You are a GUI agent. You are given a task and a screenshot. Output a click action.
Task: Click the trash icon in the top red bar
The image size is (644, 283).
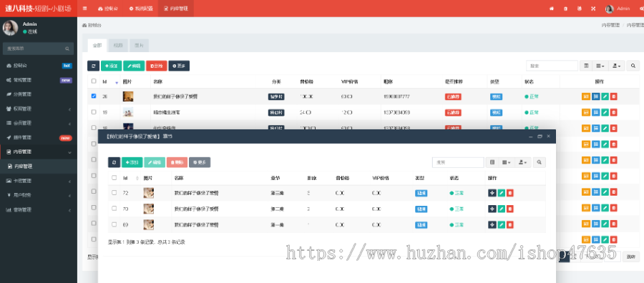(565, 9)
